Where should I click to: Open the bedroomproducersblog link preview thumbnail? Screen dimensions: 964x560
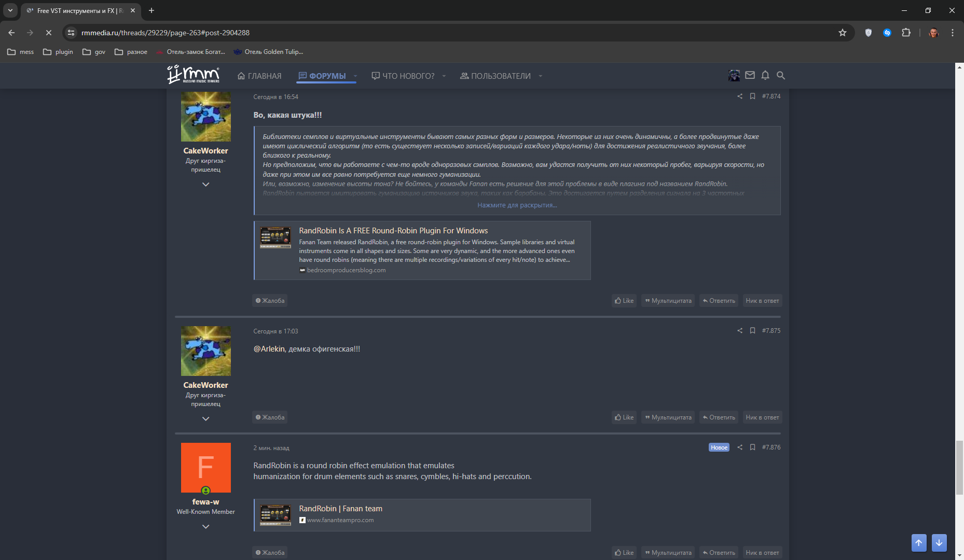tap(276, 237)
